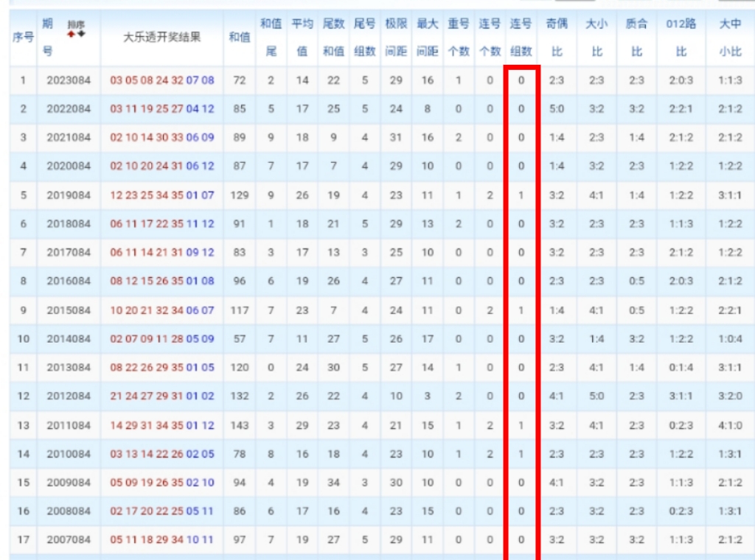This screenshot has width=755, height=560.
Task: Select issue number 2020084
Action: pyautogui.click(x=69, y=166)
